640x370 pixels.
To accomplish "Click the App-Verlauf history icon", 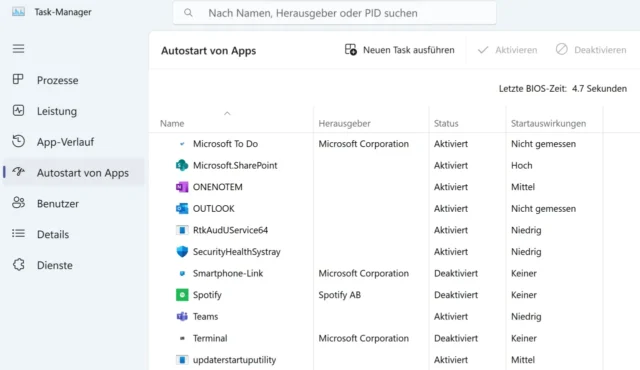I will point(18,141).
